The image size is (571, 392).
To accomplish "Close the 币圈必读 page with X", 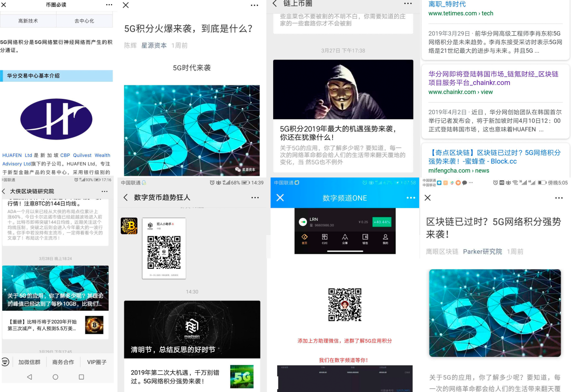I will tap(4, 5).
